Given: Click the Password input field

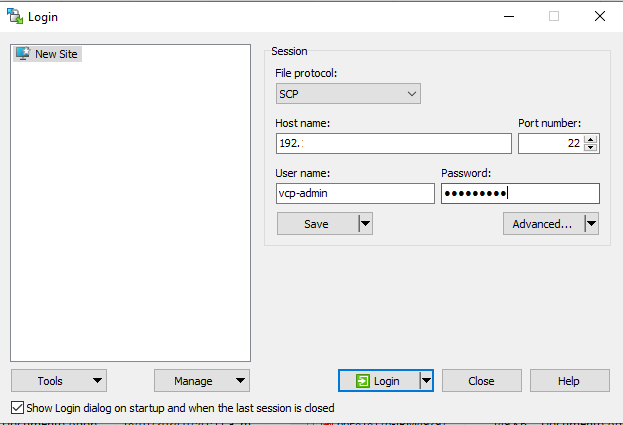Looking at the screenshot, I should pyautogui.click(x=520, y=193).
